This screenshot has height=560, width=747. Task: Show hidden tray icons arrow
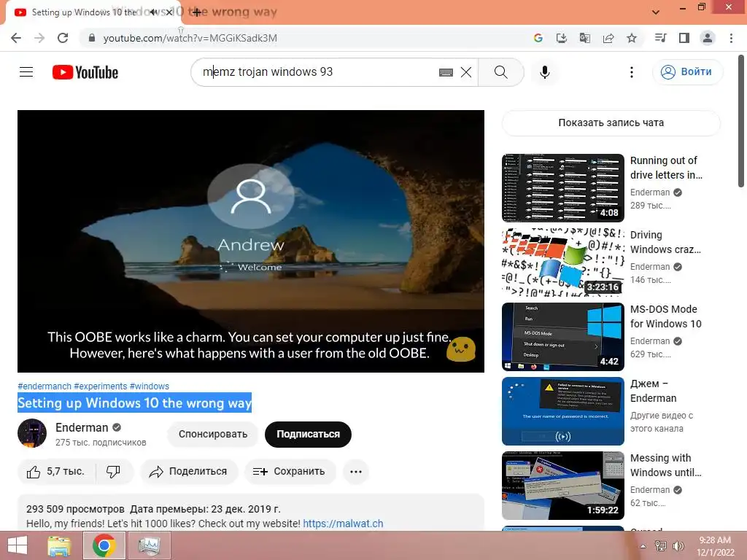click(x=643, y=546)
